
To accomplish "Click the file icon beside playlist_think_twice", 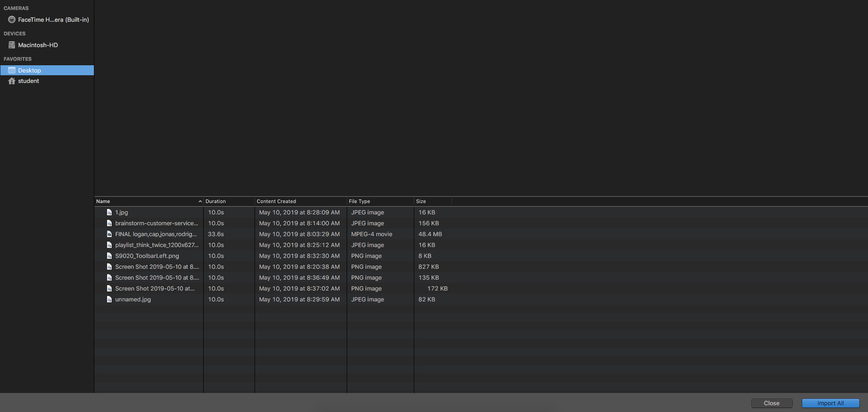I will pos(109,245).
